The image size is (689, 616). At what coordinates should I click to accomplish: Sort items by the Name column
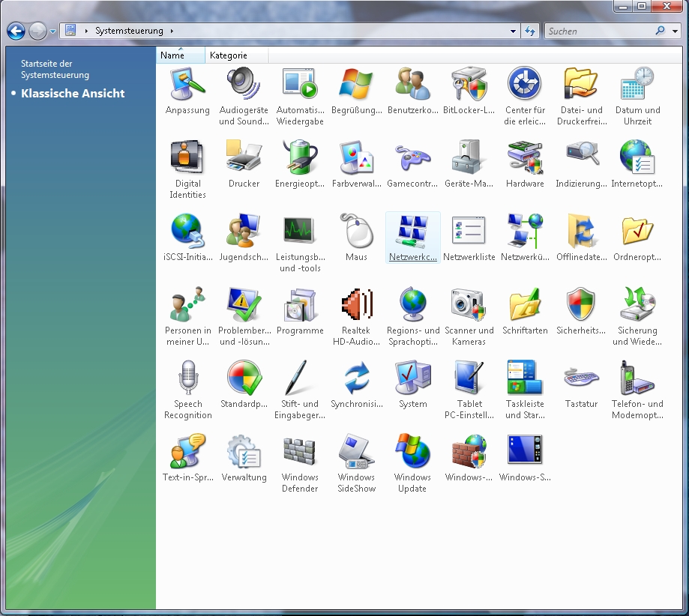[x=181, y=55]
